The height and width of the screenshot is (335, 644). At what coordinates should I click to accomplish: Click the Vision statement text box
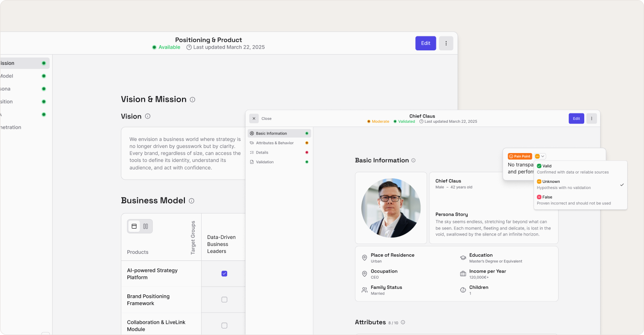pyautogui.click(x=183, y=153)
